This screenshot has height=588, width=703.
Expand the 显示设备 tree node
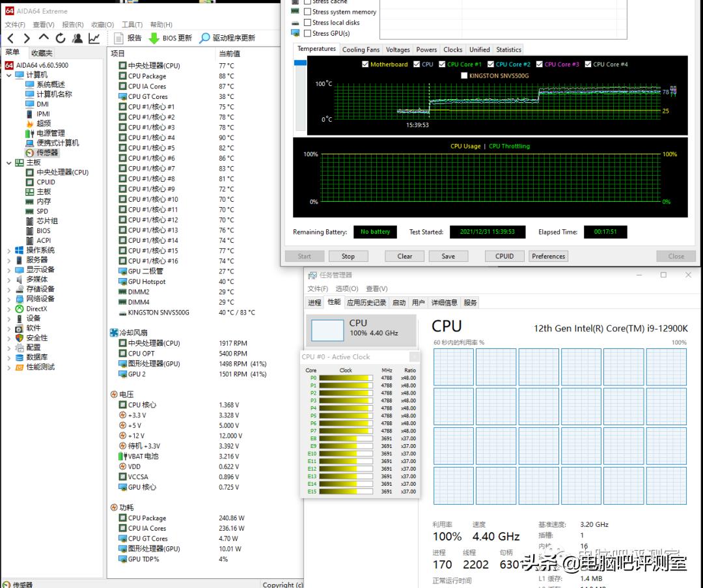tap(8, 270)
